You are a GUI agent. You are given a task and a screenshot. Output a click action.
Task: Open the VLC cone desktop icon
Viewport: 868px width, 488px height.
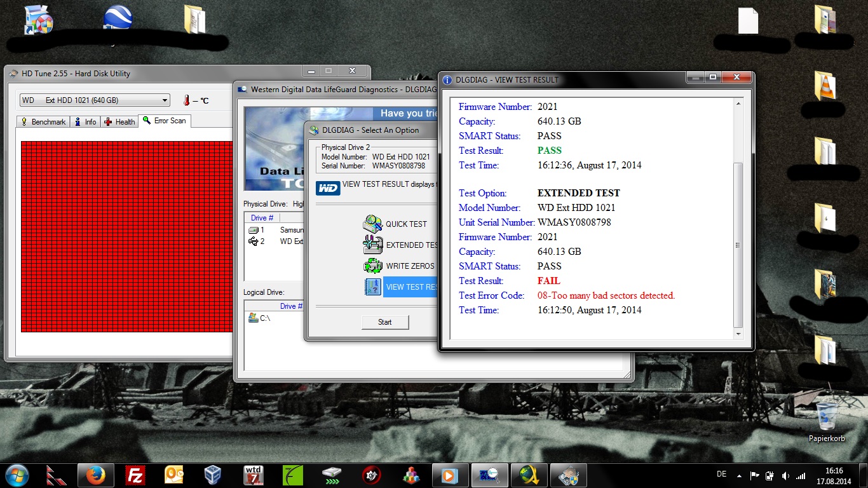click(x=825, y=86)
